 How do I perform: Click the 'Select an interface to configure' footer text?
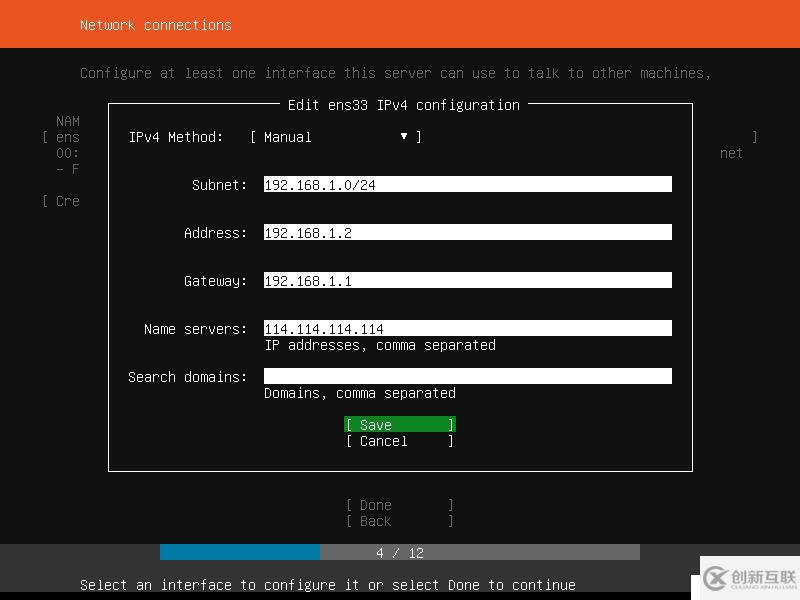(x=328, y=585)
